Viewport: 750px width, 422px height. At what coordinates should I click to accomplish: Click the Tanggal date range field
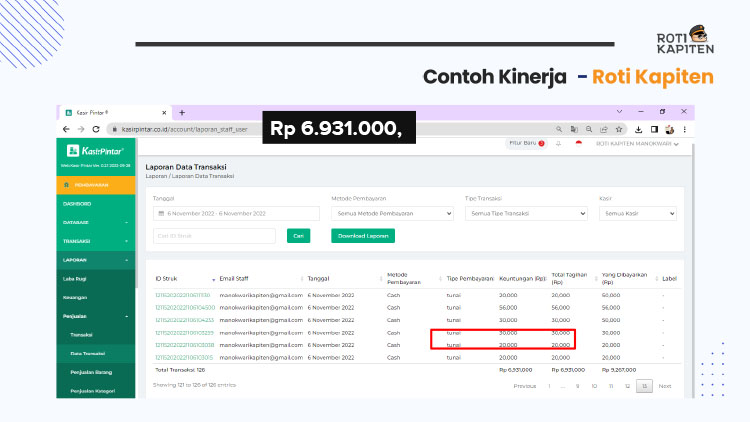(236, 213)
